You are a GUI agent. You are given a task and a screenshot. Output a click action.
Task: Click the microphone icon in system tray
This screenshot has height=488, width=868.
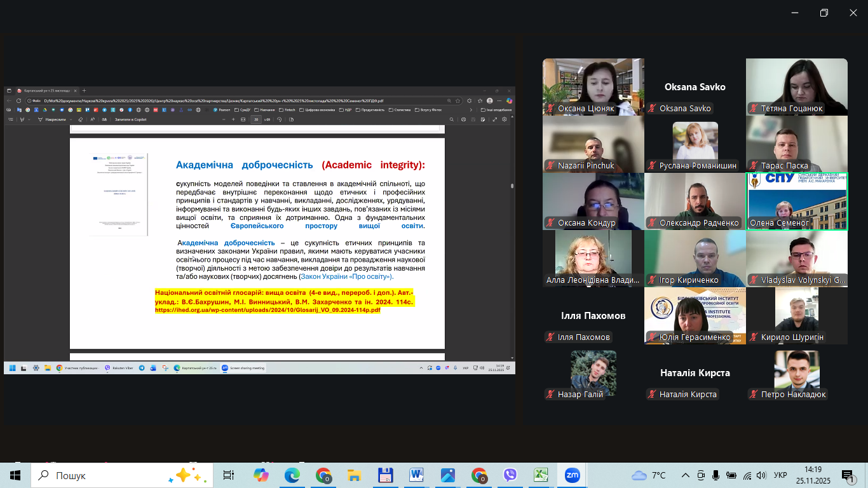tap(716, 475)
